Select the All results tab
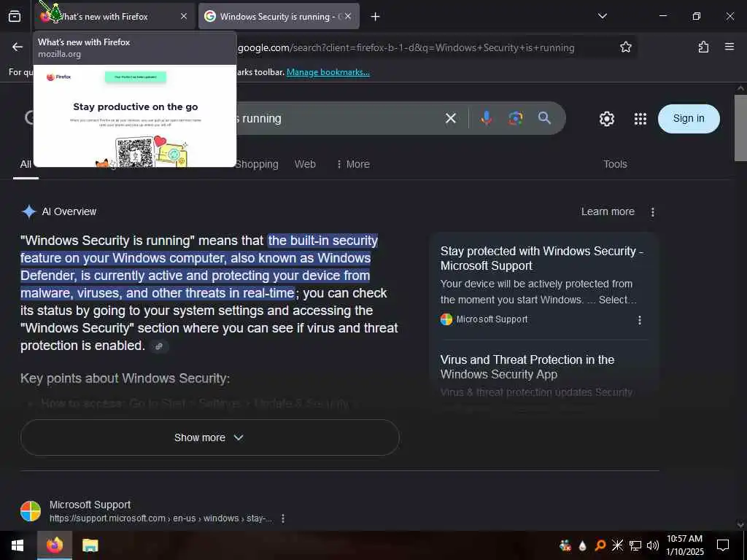The height and width of the screenshot is (560, 747). [26, 164]
